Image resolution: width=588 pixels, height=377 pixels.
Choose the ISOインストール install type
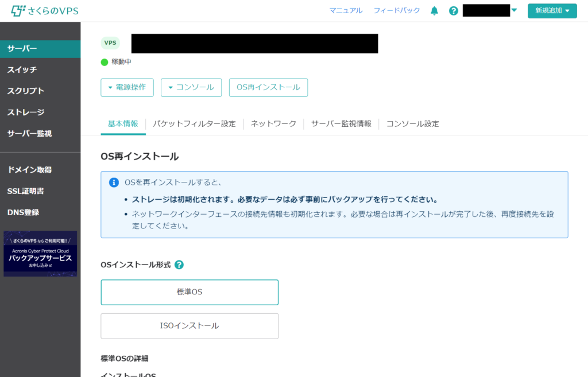(189, 326)
